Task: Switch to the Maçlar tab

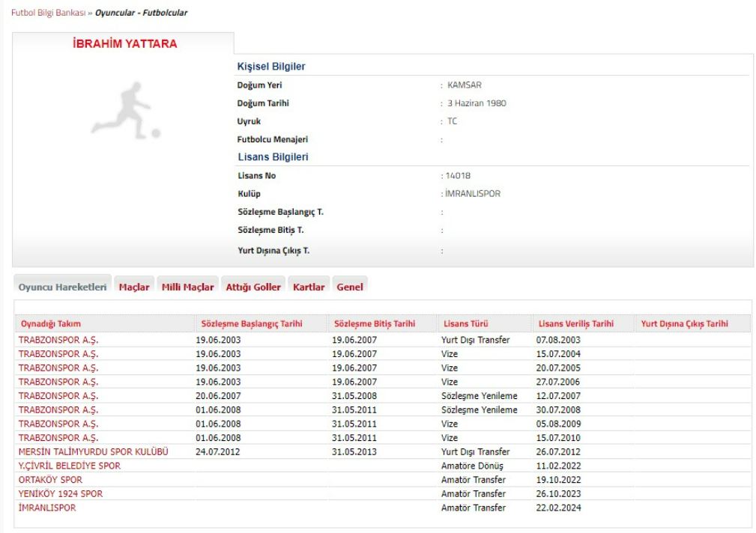Action: point(134,287)
